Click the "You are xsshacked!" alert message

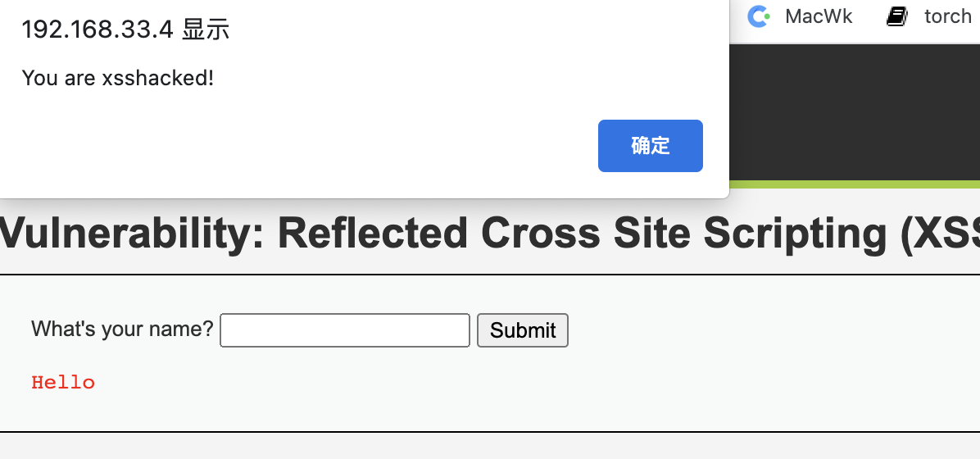click(118, 79)
